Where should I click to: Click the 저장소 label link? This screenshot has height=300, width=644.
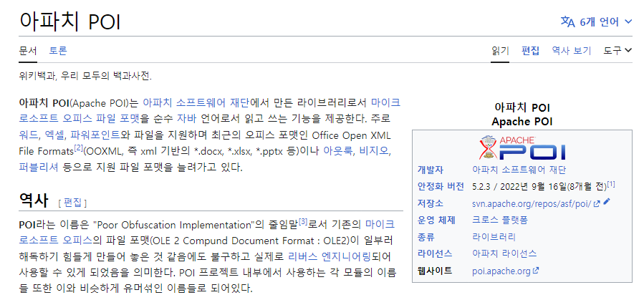pyautogui.click(x=431, y=203)
